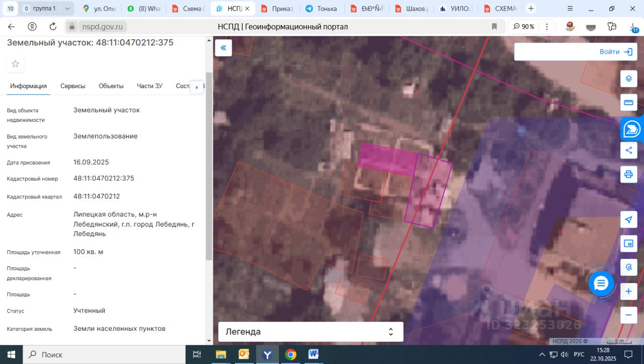Open volume control in system tray
Viewport: 644px width, 364px height.
click(564, 354)
